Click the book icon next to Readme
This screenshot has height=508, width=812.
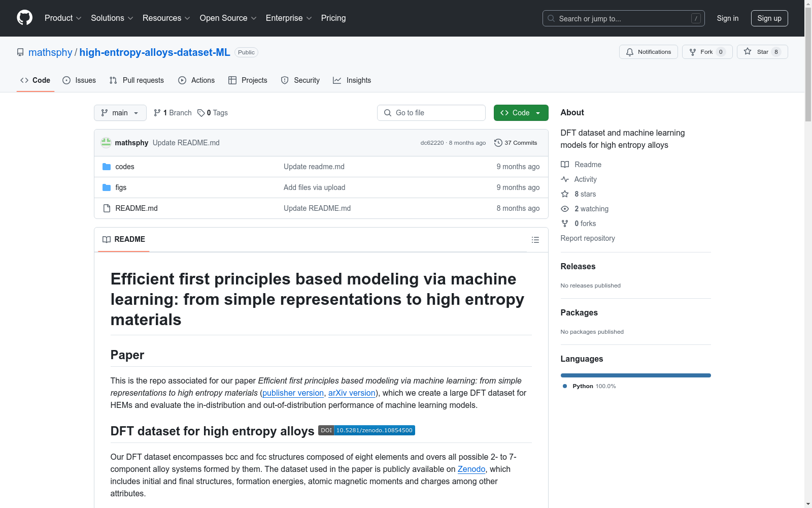(x=565, y=165)
